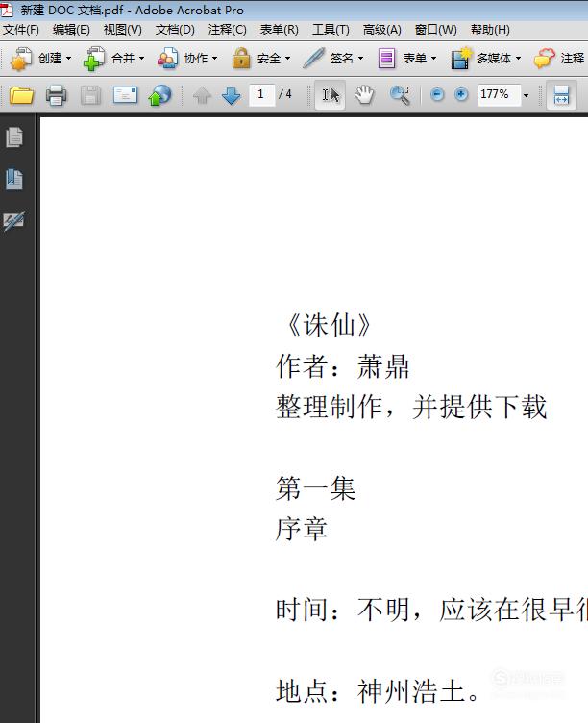Click the author line 作者：萧鼎

[342, 366]
